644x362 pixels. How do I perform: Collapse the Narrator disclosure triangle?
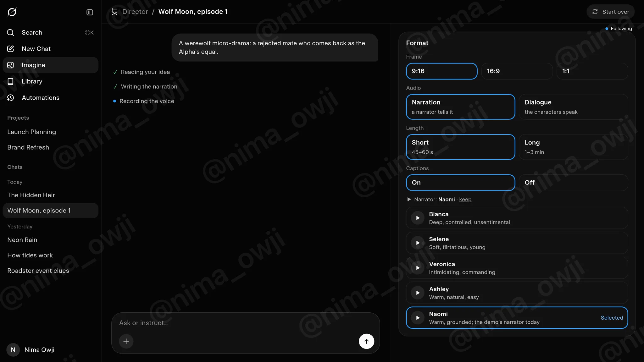tap(409, 199)
